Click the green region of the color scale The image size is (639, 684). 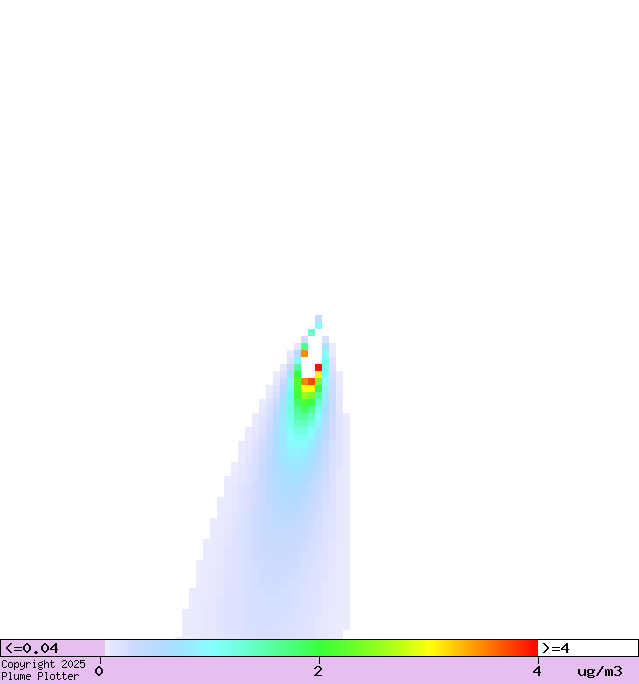tap(323, 648)
